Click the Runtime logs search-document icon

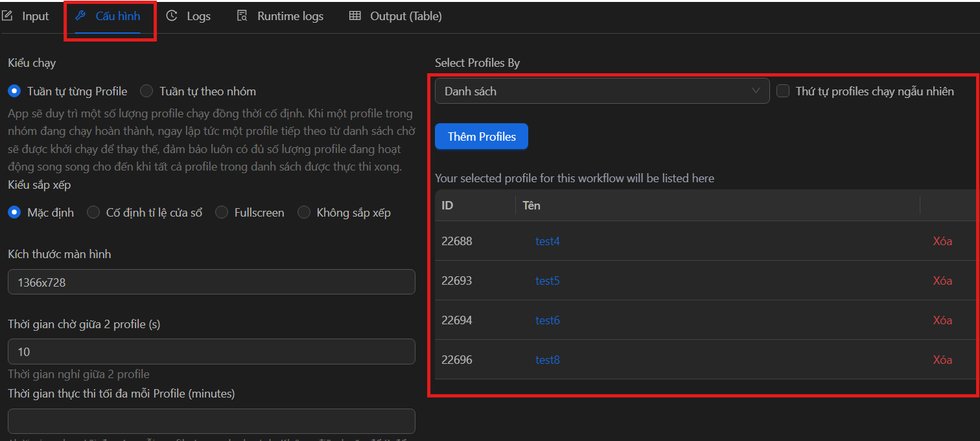click(242, 16)
